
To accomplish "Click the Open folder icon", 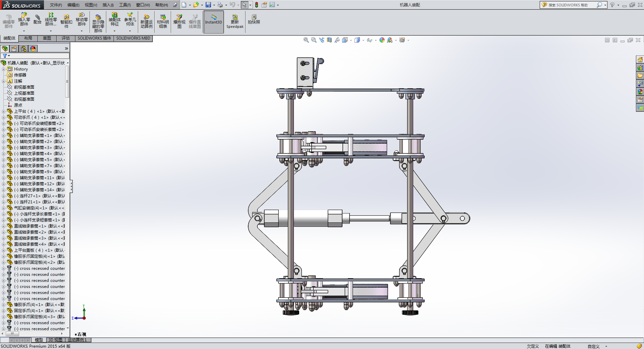I will pyautogui.click(x=196, y=5).
